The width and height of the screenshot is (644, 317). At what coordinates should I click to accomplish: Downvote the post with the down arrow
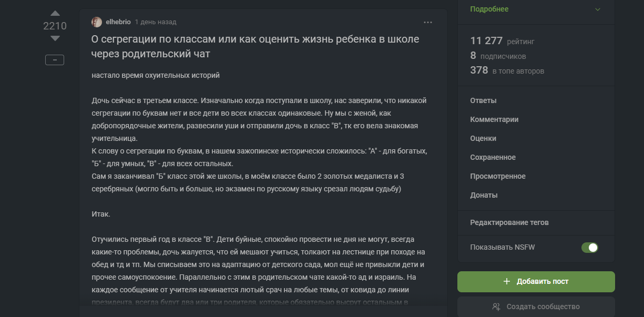[x=55, y=38]
